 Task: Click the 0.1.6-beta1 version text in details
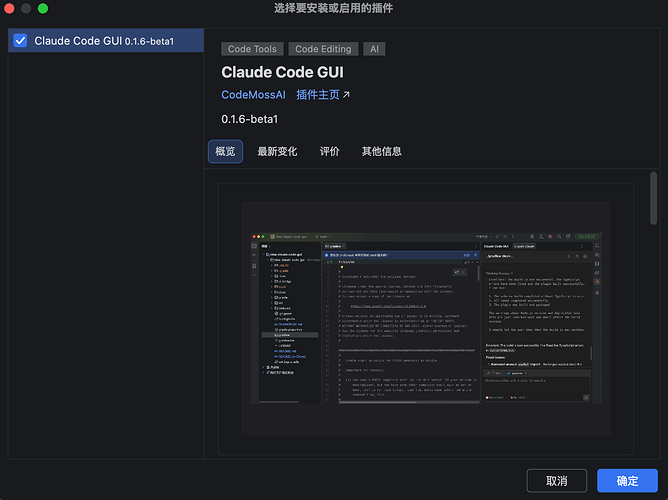click(250, 119)
